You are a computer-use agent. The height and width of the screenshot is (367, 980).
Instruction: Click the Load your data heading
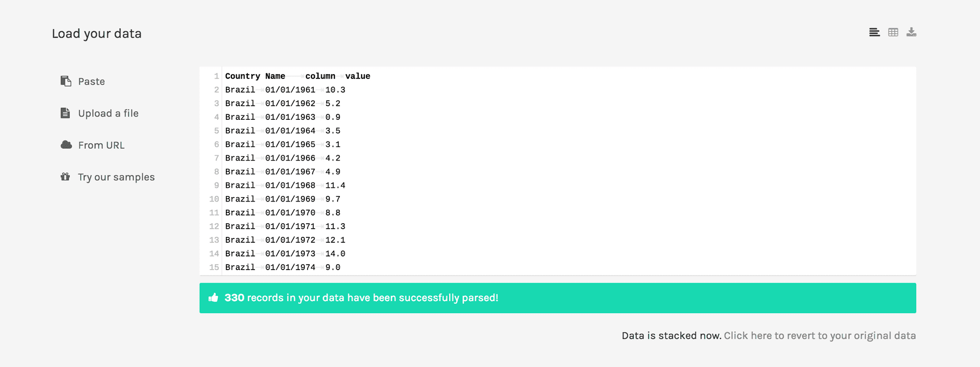(x=96, y=33)
